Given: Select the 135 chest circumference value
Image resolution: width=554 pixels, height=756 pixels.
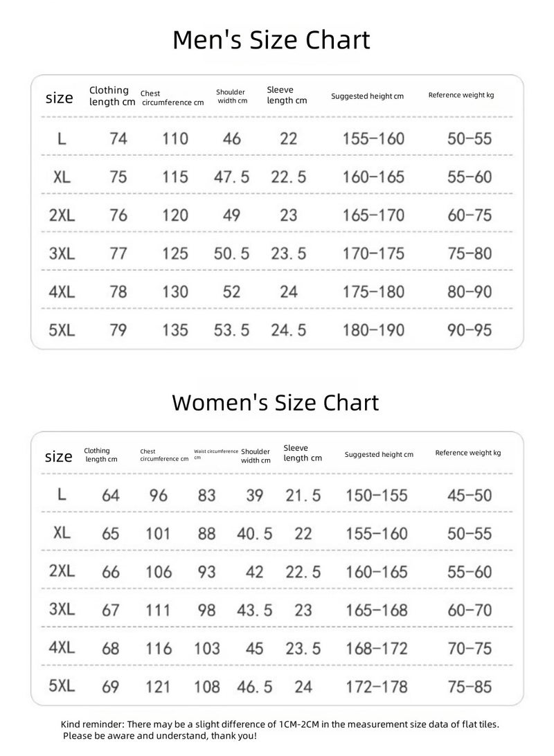Looking at the screenshot, I should click(175, 330).
